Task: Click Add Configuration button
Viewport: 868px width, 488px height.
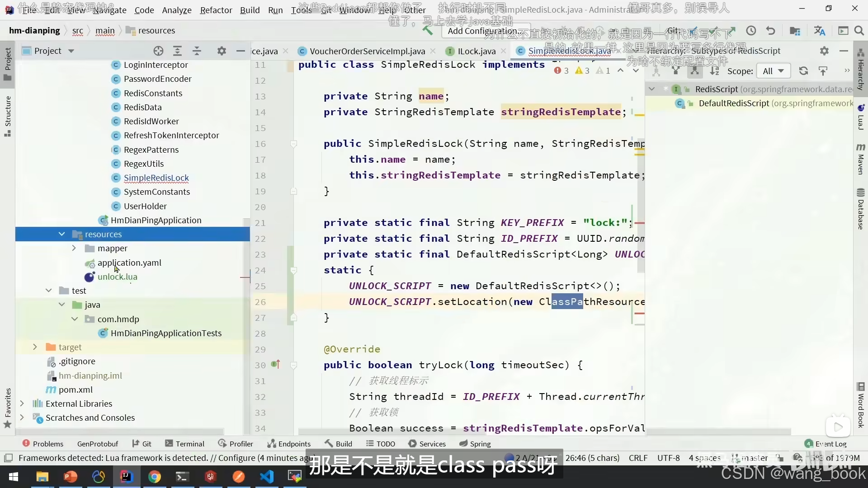Action: point(482,31)
